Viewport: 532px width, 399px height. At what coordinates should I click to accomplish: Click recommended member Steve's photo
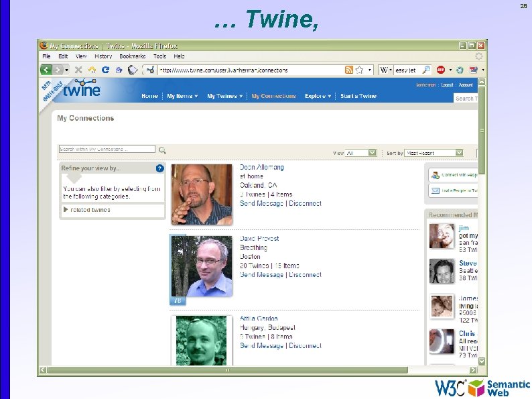(442, 272)
